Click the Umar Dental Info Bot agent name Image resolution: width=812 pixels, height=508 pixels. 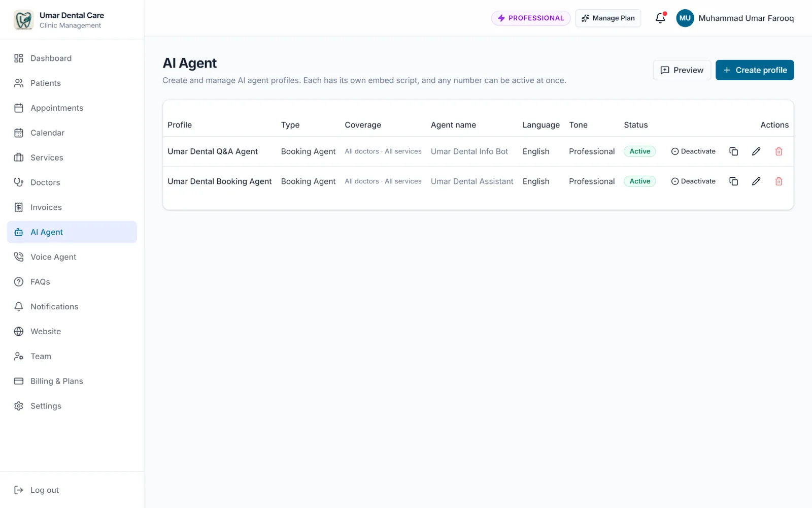(x=469, y=151)
